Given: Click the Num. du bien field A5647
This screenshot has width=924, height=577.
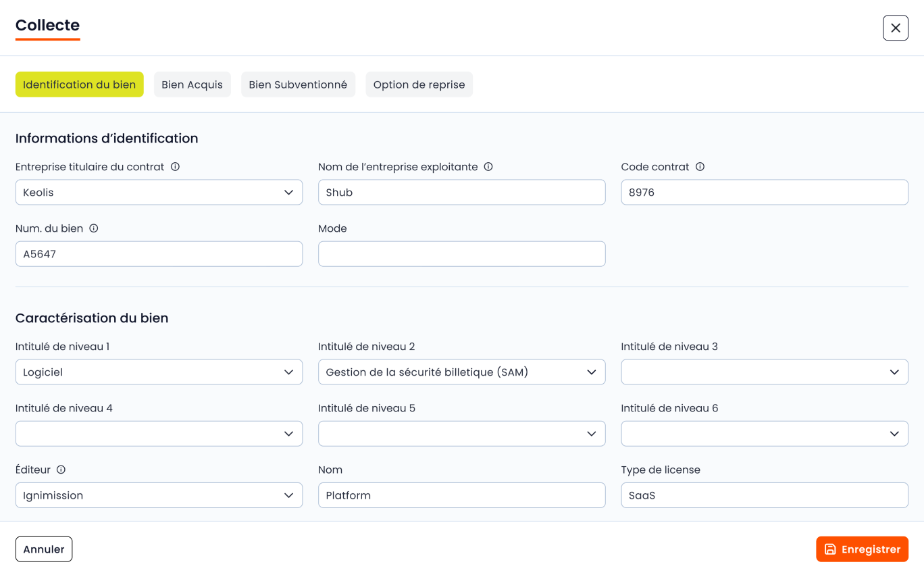Looking at the screenshot, I should point(159,254).
